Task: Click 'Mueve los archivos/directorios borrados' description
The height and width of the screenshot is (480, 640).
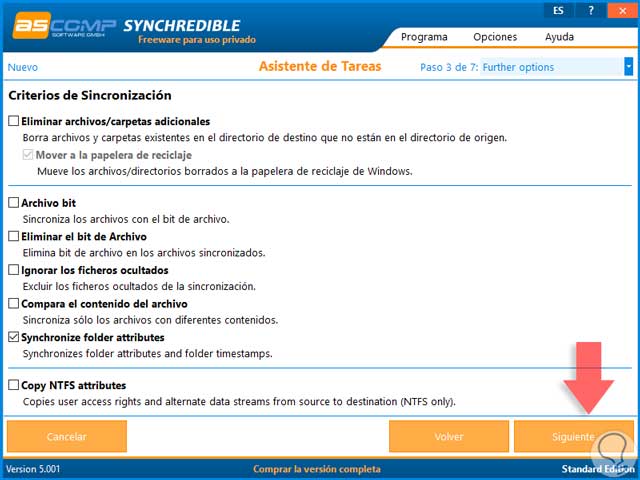Action: click(225, 171)
